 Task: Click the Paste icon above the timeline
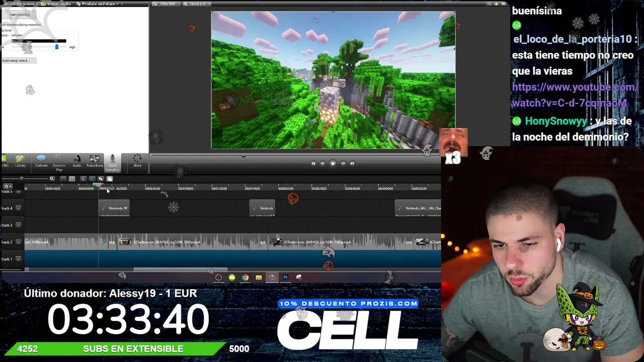(x=110, y=178)
